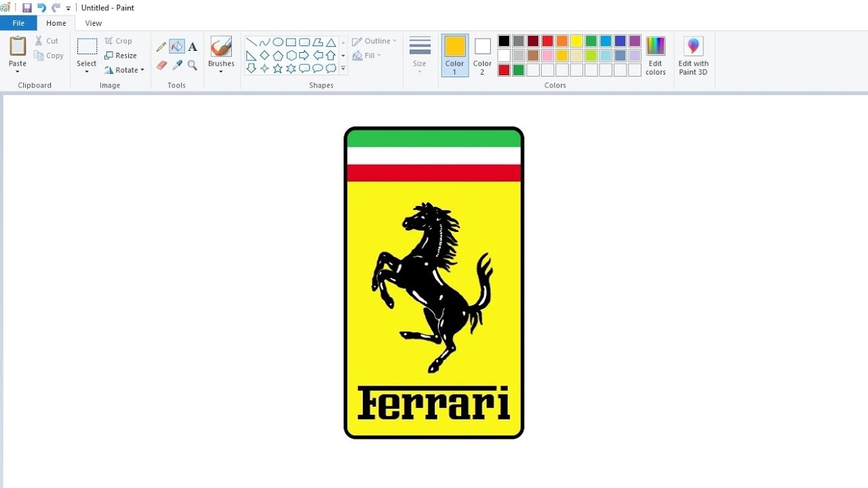
Task: Click the Crop button
Action: (x=118, y=41)
